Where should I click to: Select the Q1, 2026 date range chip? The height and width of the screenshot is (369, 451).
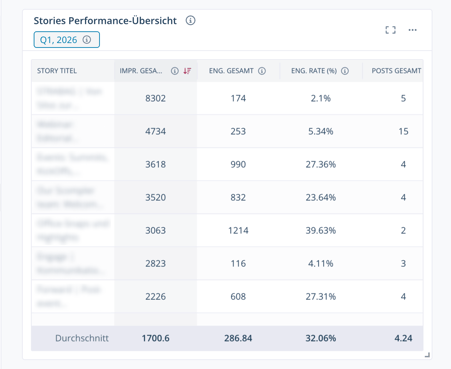(67, 40)
